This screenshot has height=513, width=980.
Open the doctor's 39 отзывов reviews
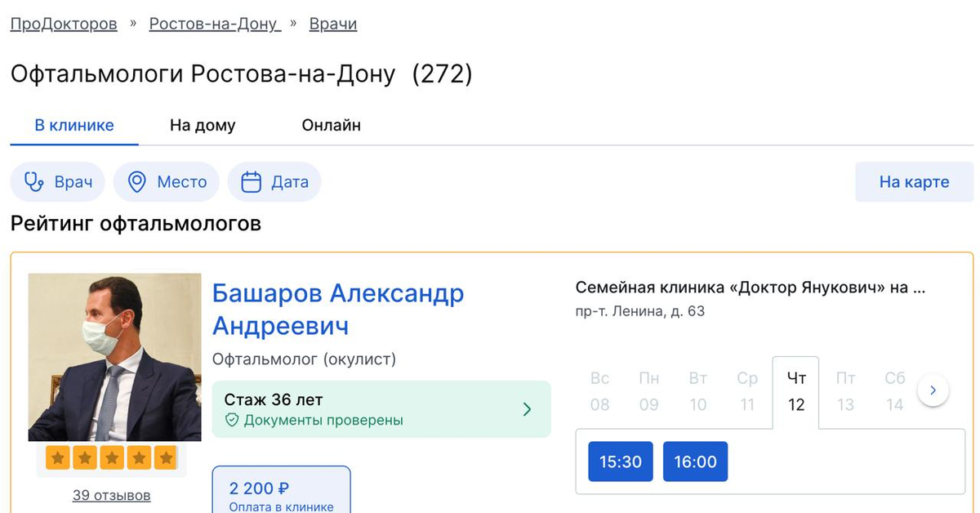coord(111,495)
